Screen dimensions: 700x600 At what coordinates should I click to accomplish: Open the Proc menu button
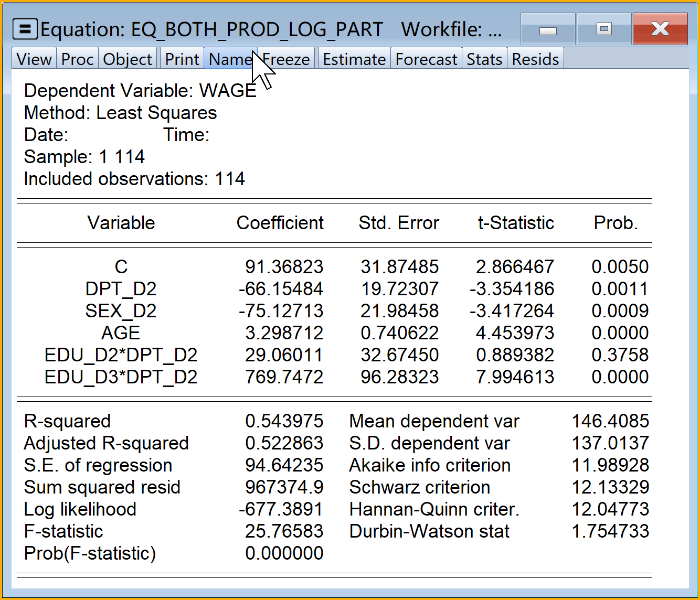(77, 59)
